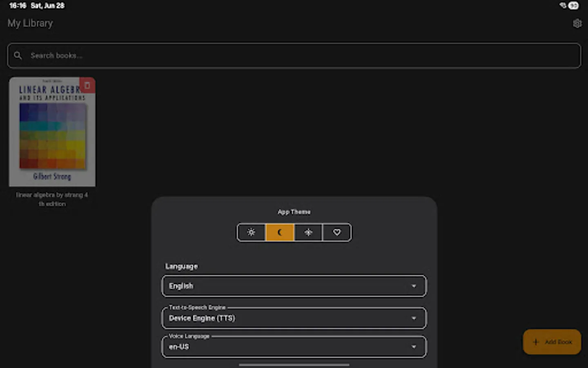Tap the delete icon on the book cover
The height and width of the screenshot is (368, 588).
coord(87,85)
